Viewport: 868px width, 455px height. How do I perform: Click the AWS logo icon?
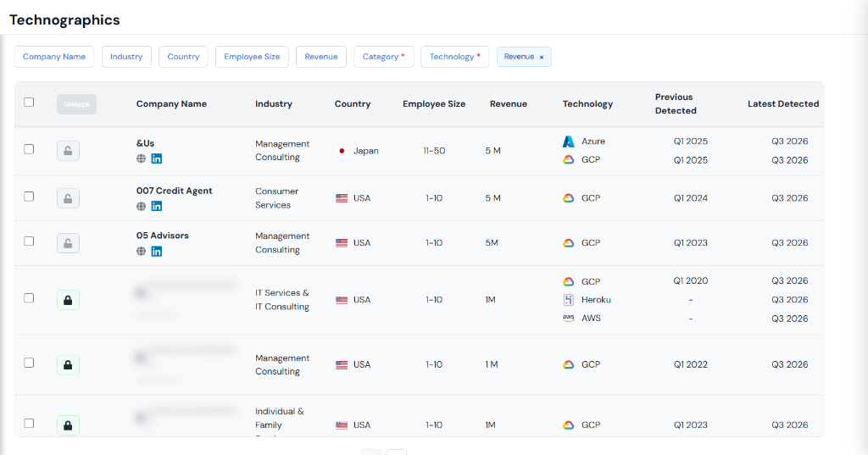(569, 319)
